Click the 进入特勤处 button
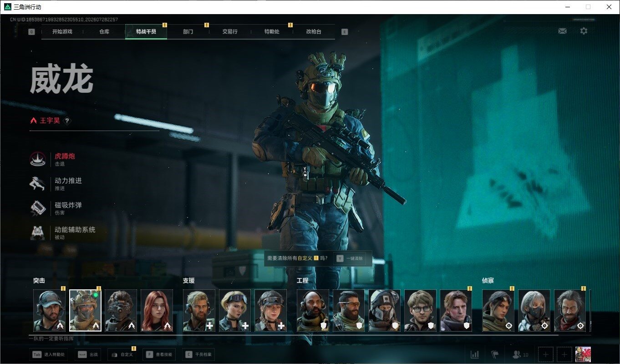 click(48, 354)
